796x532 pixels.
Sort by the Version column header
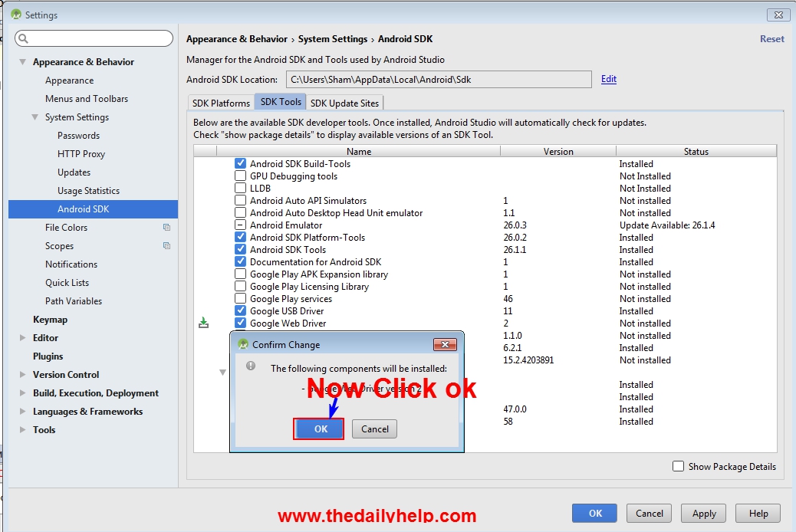(558, 151)
